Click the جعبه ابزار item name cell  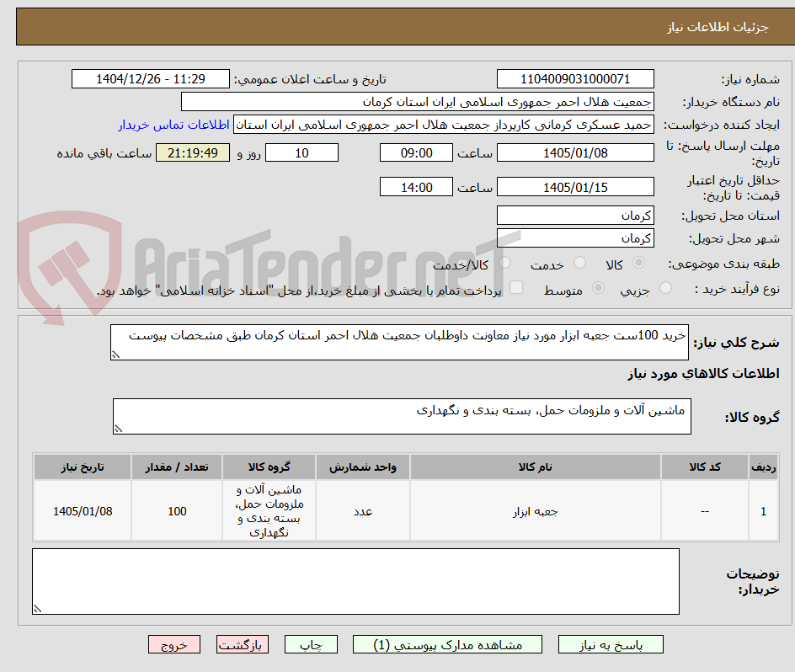pos(536,511)
